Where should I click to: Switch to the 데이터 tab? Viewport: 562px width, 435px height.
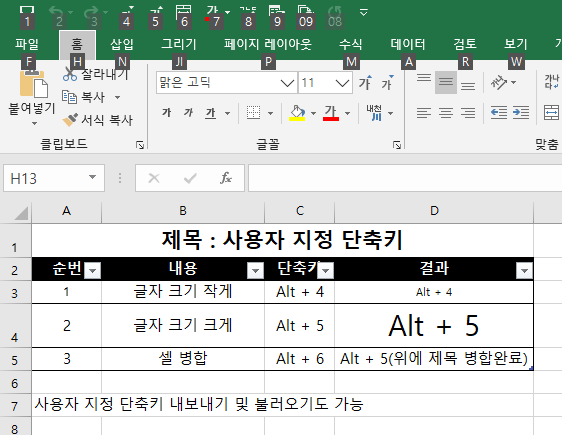[408, 44]
